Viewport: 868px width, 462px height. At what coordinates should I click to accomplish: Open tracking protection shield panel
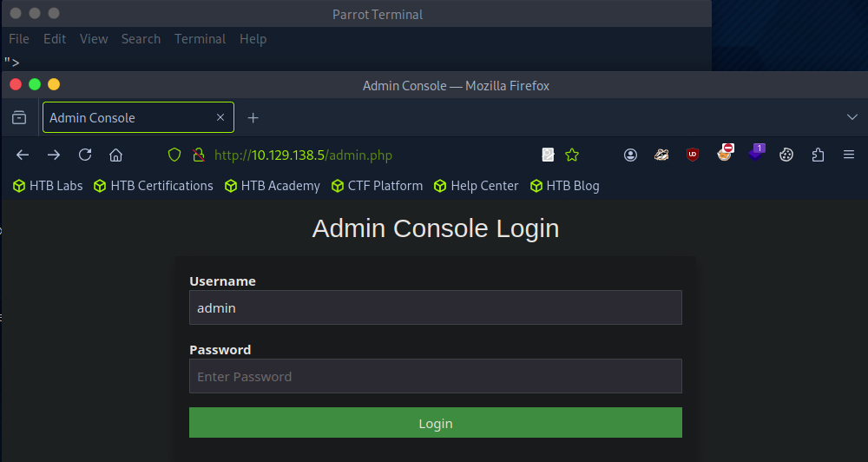click(174, 155)
